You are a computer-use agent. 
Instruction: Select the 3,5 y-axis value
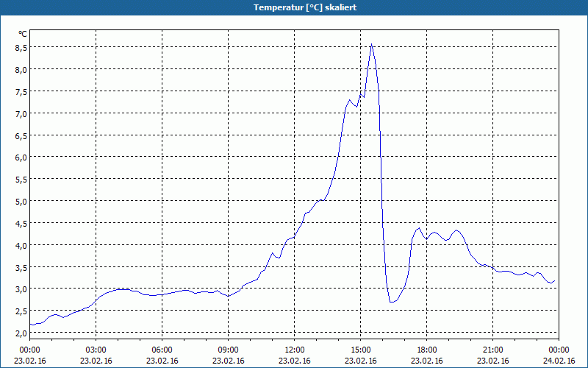tap(21, 267)
